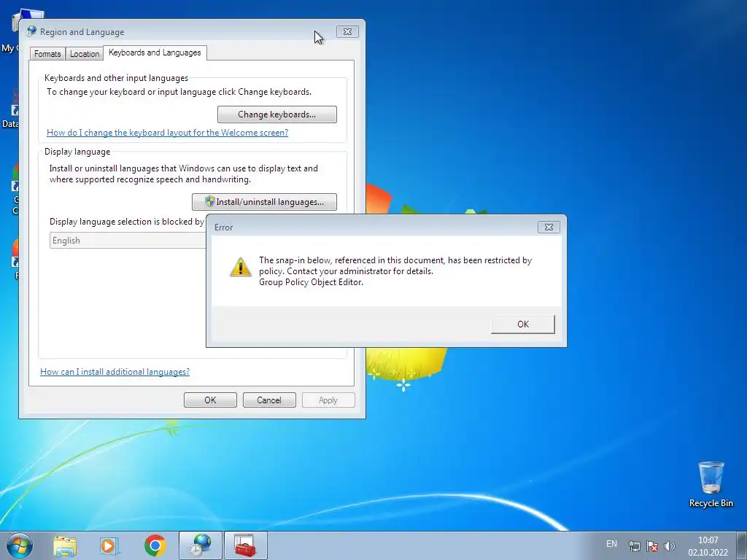Open the English display language dropdown
The width and height of the screenshot is (747, 560).
[128, 241]
